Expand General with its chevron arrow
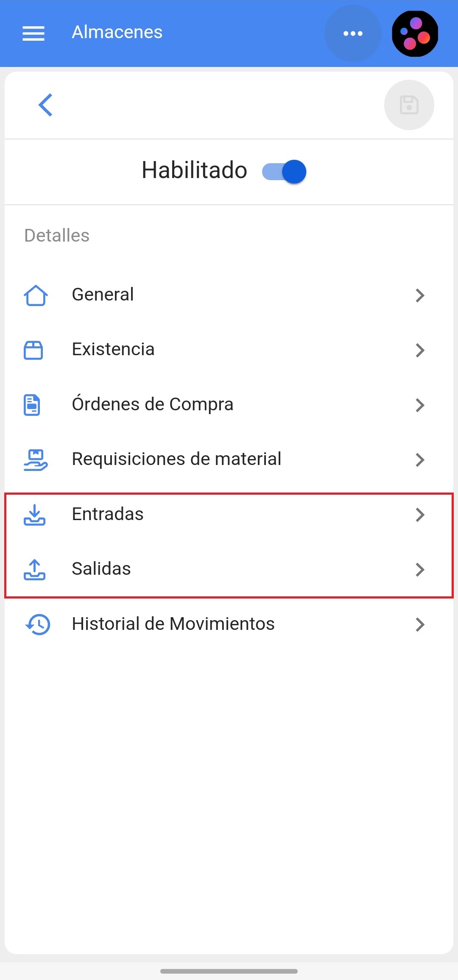 (420, 295)
